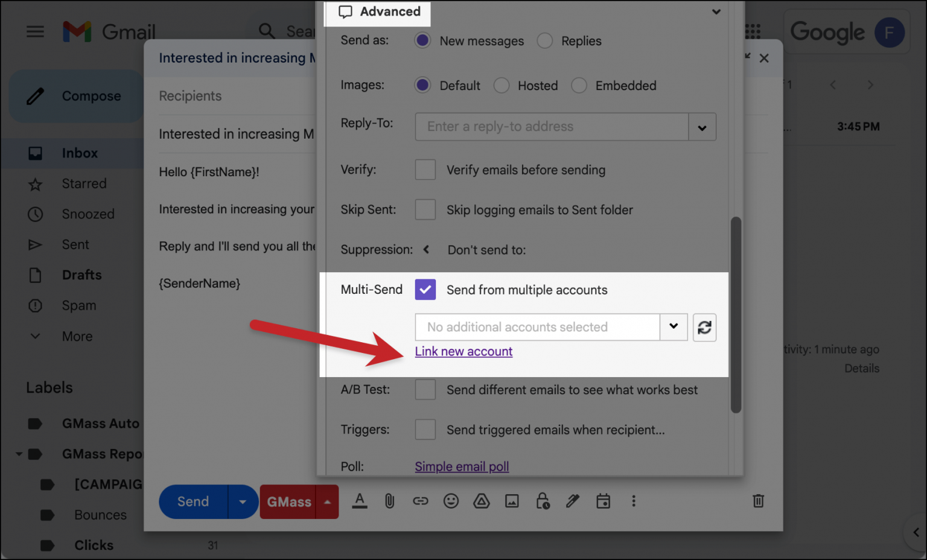Insert an emoji from the compose toolbar

pyautogui.click(x=451, y=501)
